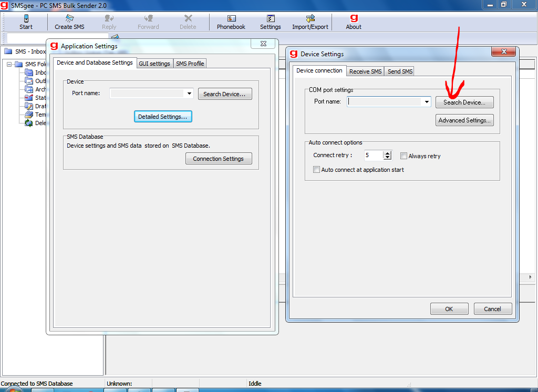Open the SMS Profile tab
This screenshot has width=538, height=392.
(190, 64)
